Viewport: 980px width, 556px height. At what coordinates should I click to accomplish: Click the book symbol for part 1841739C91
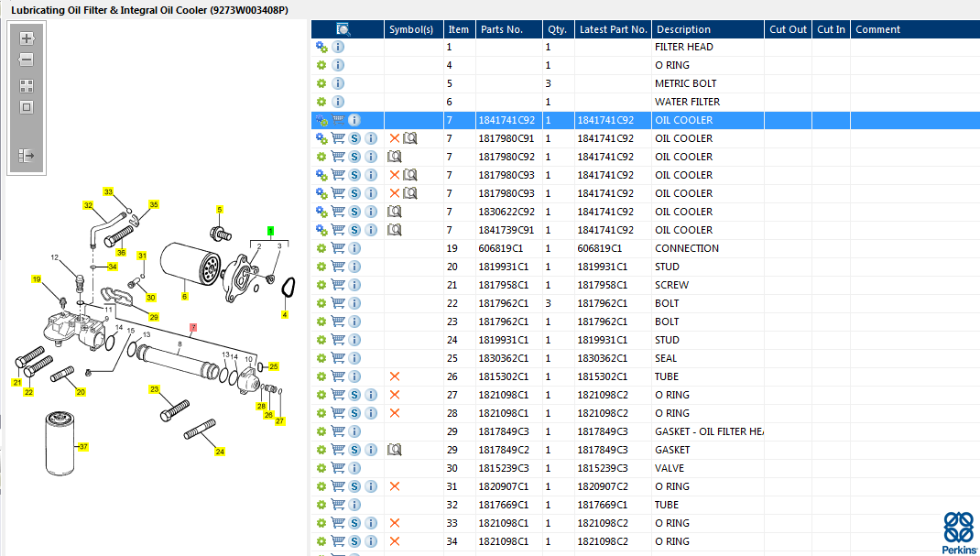394,230
